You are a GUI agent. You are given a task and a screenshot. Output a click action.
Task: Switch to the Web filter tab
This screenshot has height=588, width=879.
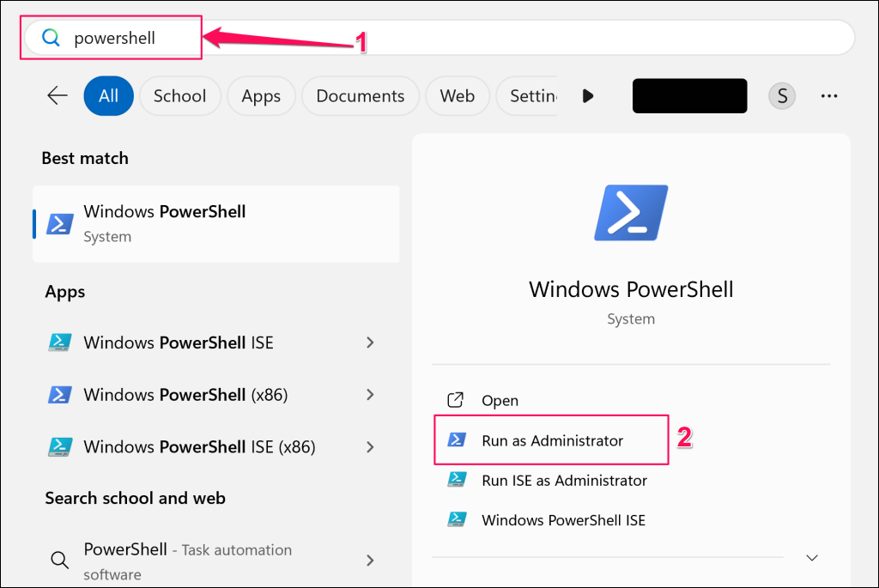coord(457,96)
